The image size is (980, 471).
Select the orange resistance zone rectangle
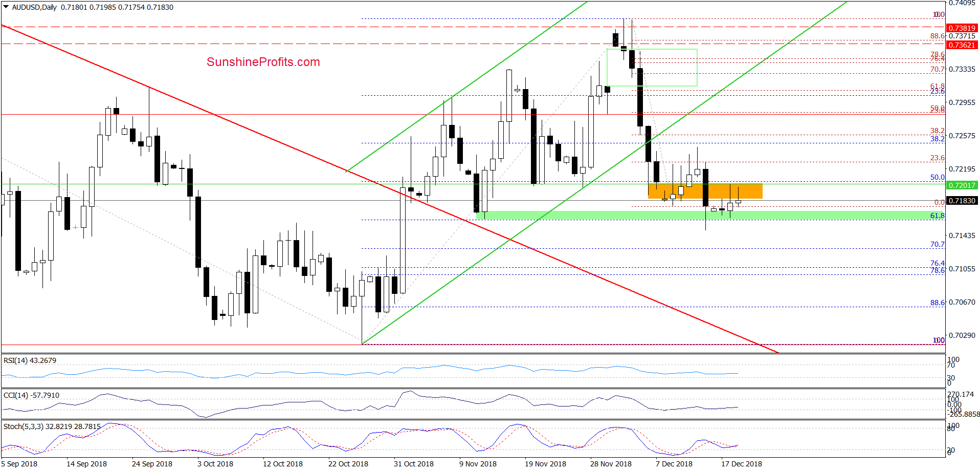(705, 191)
